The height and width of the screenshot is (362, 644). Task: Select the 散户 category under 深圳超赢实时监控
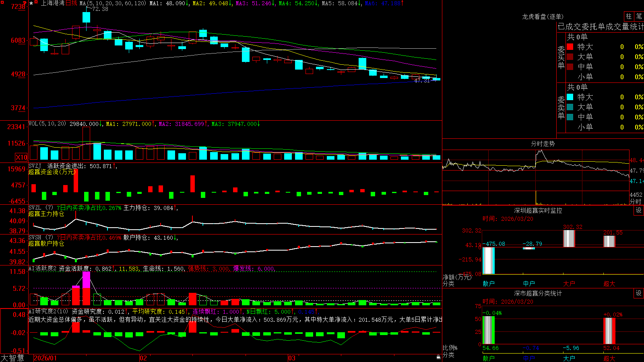[x=489, y=284]
